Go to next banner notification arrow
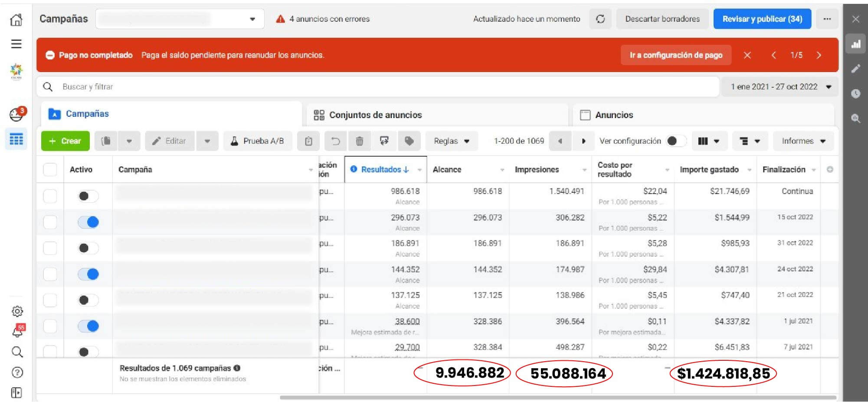 (x=819, y=55)
